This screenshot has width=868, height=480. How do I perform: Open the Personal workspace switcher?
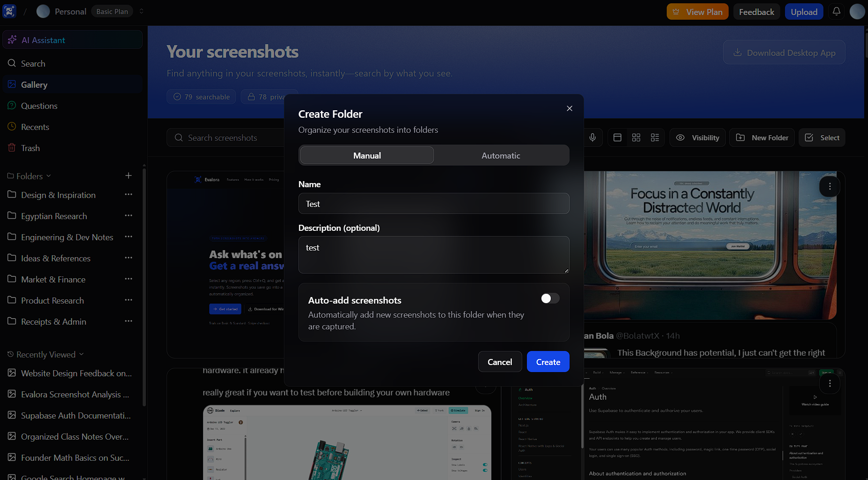(141, 11)
